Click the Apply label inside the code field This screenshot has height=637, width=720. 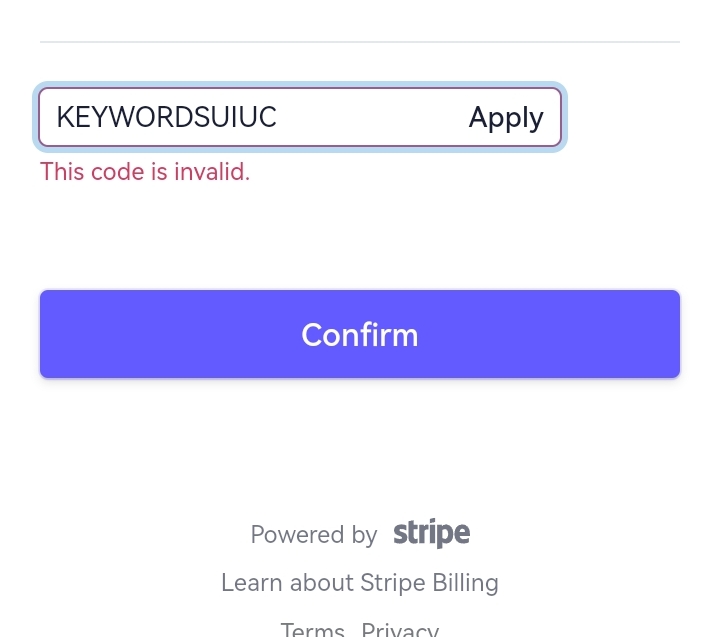pos(506,117)
